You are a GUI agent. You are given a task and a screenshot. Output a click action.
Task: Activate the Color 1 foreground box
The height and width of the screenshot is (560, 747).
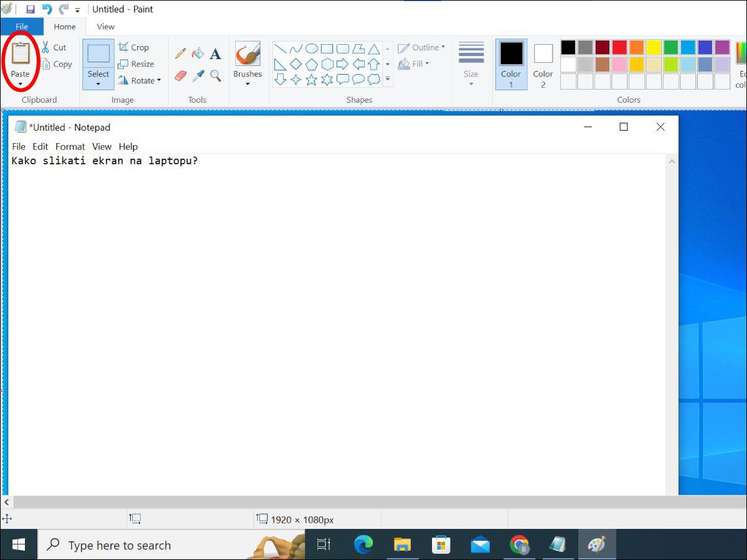click(x=511, y=65)
